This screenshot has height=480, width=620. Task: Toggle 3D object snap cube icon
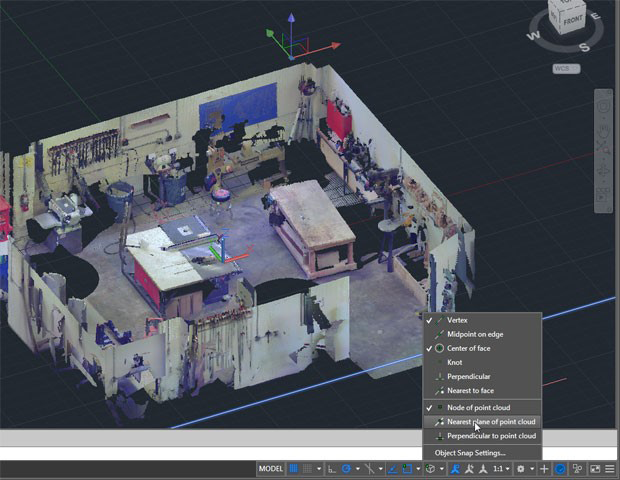click(430, 469)
